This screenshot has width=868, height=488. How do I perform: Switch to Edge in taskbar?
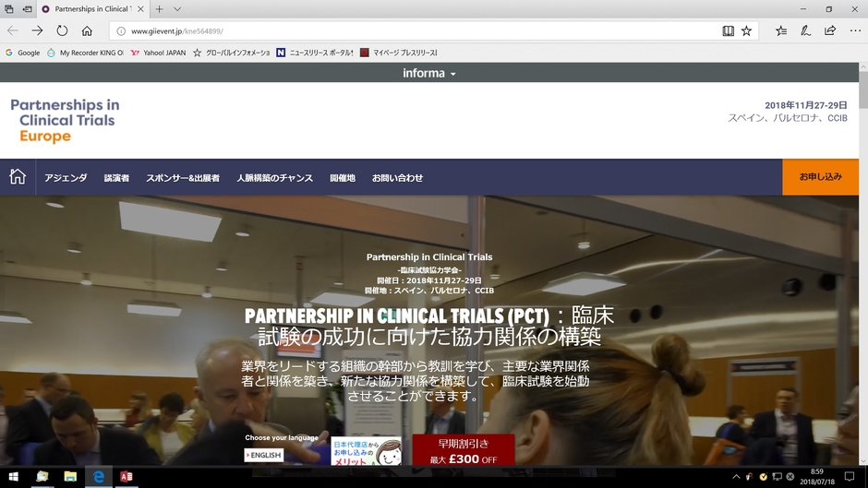tap(98, 476)
